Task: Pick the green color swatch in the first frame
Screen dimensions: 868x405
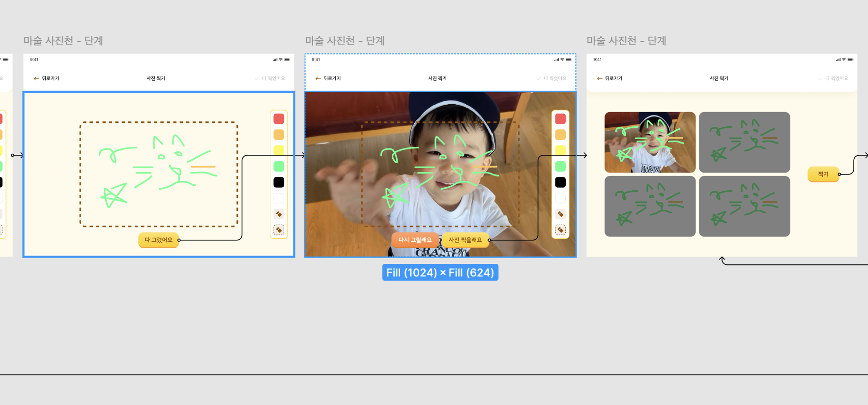Action: (279, 167)
